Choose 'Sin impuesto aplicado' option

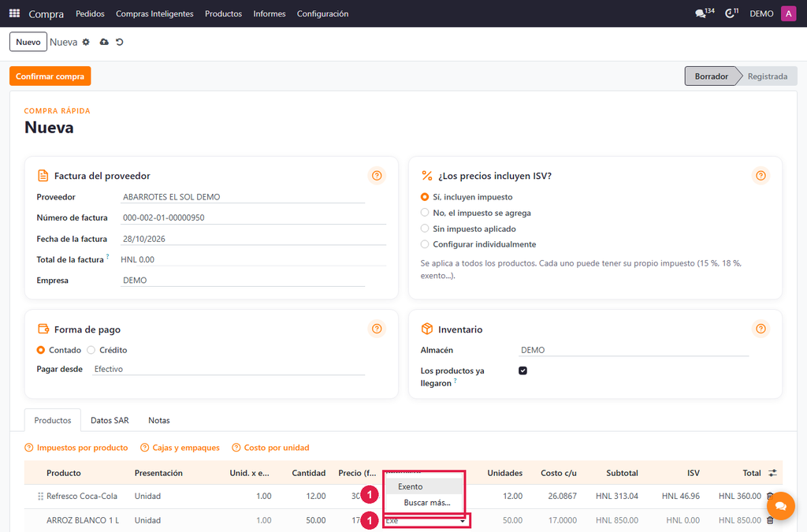(x=425, y=229)
